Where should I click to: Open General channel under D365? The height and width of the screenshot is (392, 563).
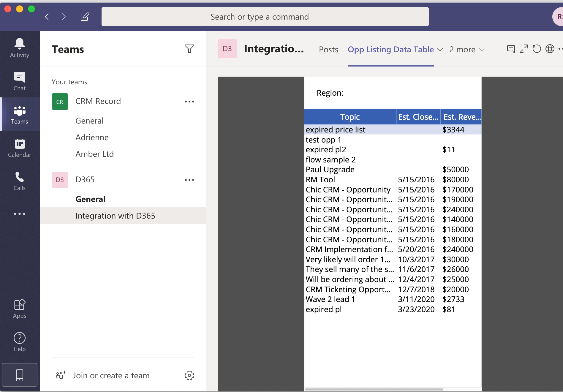(x=90, y=199)
